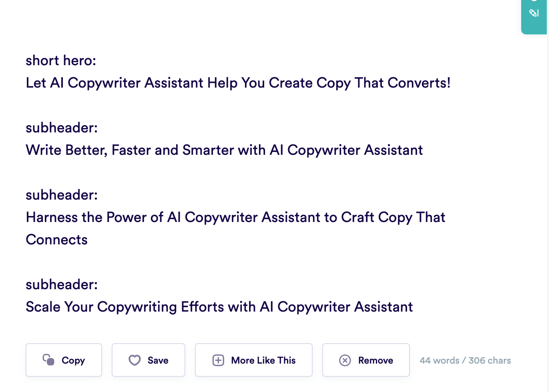The height and width of the screenshot is (392, 550).
Task: Click the second 'subheader:' label
Action: 62,195
